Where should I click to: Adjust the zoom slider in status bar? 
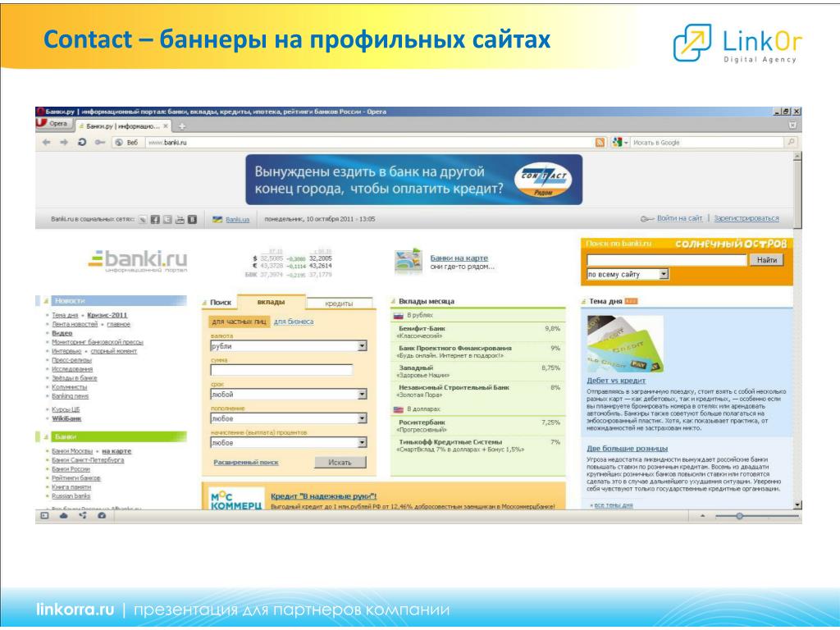(x=739, y=516)
